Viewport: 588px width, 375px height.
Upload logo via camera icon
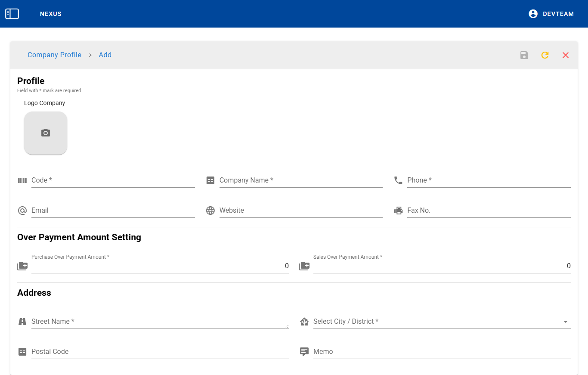(x=46, y=133)
